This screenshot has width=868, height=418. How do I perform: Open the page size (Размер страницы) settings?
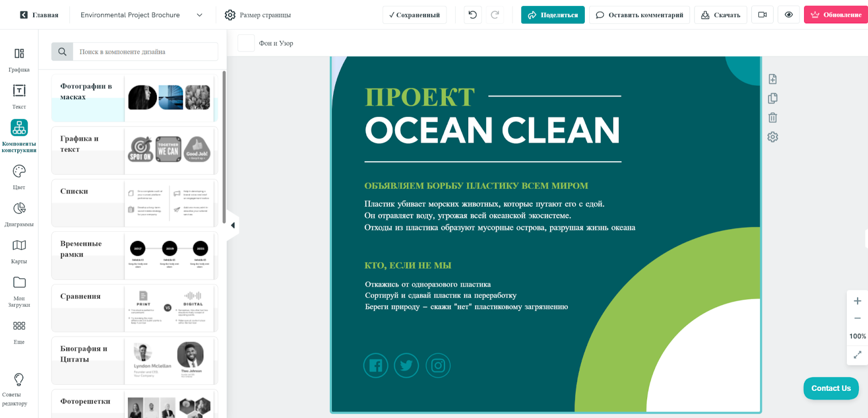(x=258, y=15)
